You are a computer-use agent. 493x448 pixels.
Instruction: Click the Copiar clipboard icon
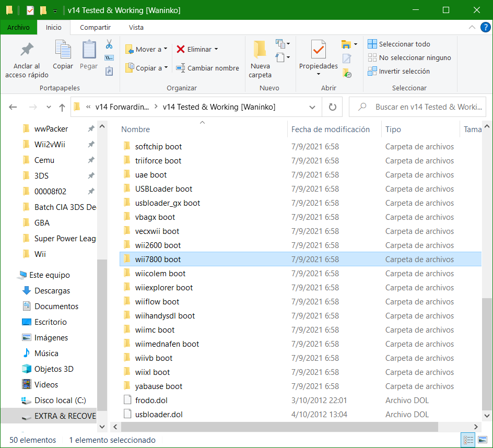click(63, 50)
